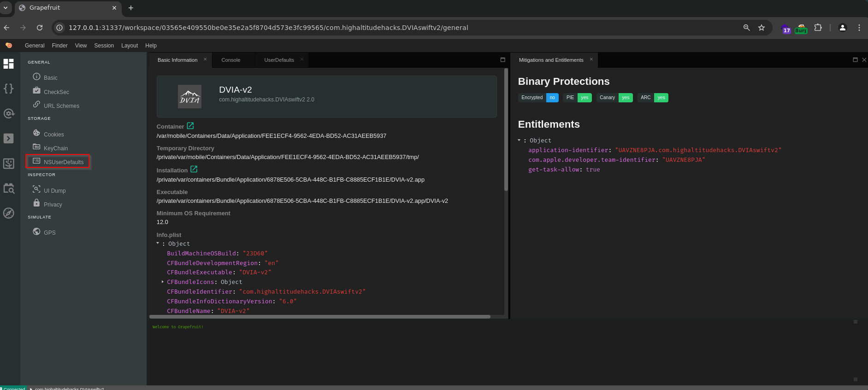
Task: Open the General menu
Action: click(x=35, y=46)
